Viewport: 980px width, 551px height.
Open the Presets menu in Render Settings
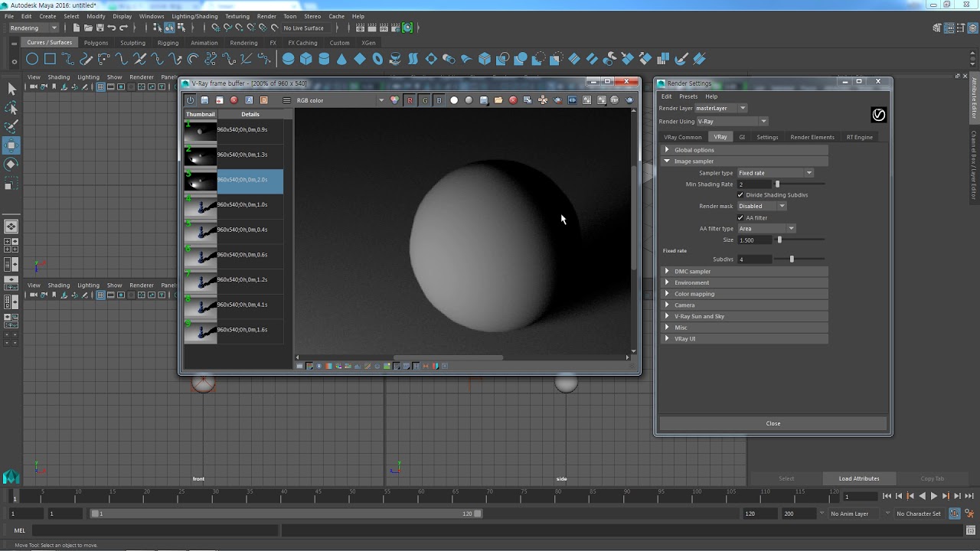(688, 96)
